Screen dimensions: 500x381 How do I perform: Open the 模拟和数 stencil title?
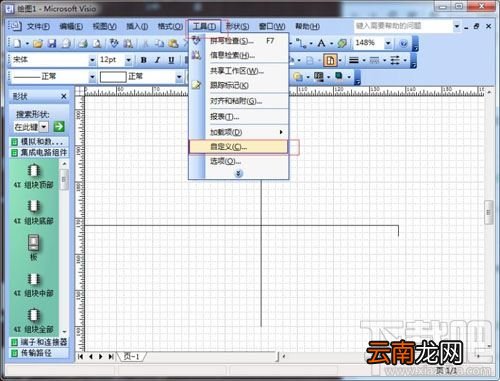point(39,142)
